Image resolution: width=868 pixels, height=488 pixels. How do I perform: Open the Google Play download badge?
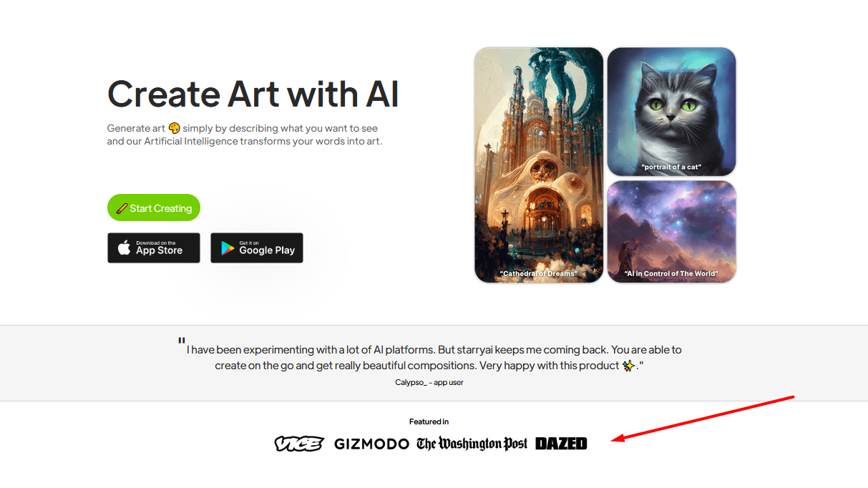coord(257,248)
